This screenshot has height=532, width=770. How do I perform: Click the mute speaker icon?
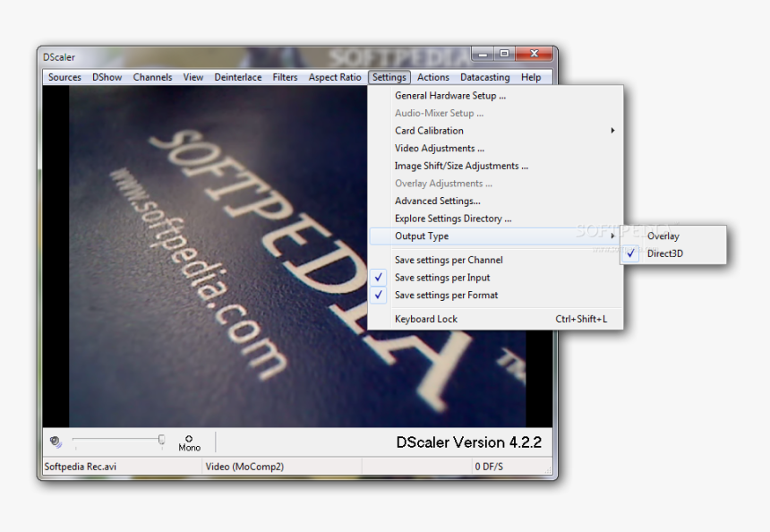tap(56, 442)
